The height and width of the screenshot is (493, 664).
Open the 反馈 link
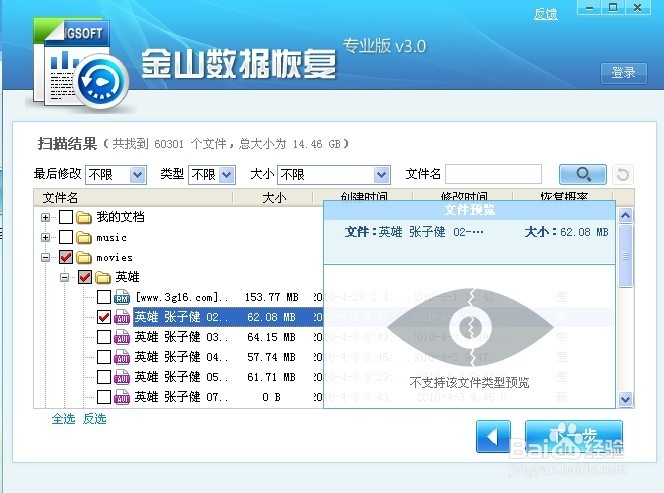(545, 14)
